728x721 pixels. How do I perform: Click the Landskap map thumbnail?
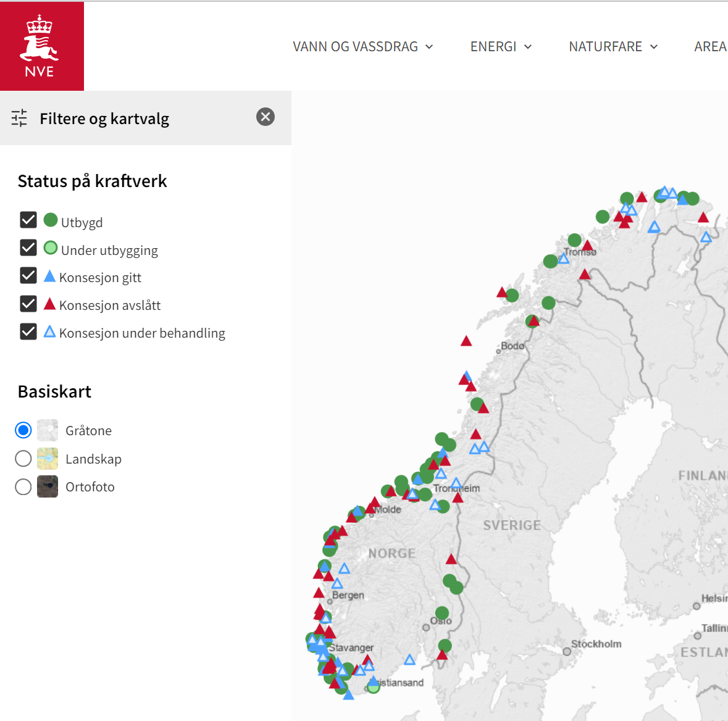(x=48, y=459)
